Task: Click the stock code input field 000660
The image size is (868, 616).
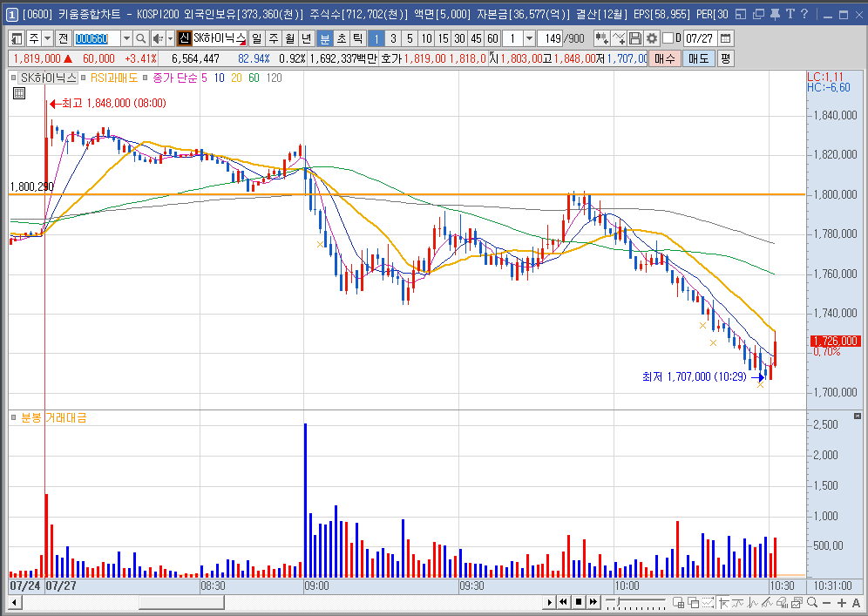Action: tap(97, 38)
